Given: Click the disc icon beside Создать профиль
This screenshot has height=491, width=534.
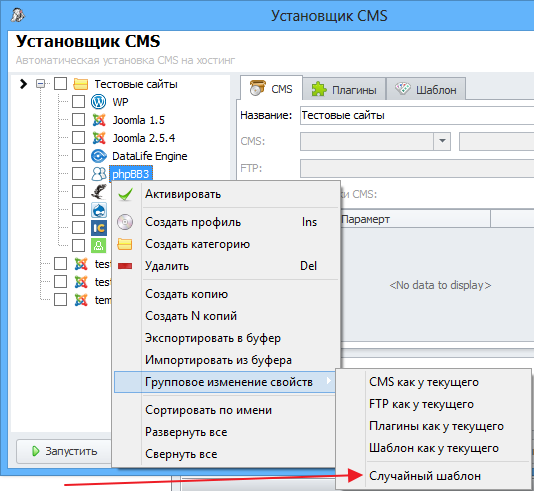Looking at the screenshot, I should (125, 222).
